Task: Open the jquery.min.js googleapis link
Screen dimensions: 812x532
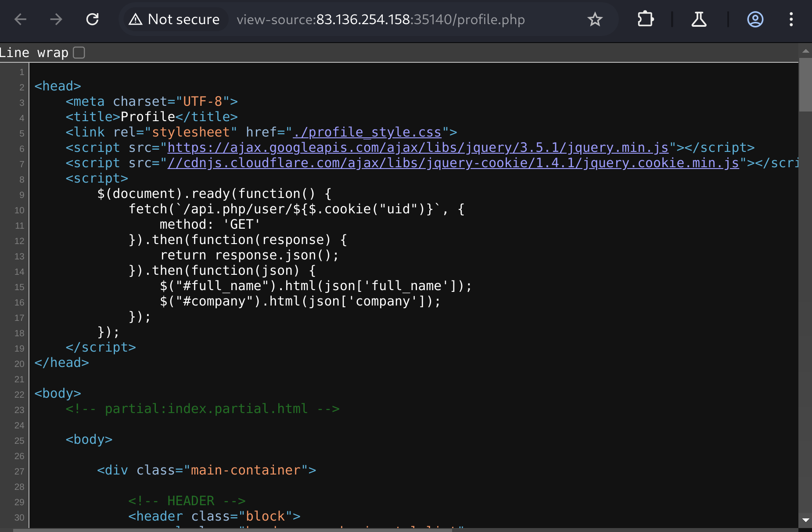Action: [418, 147]
